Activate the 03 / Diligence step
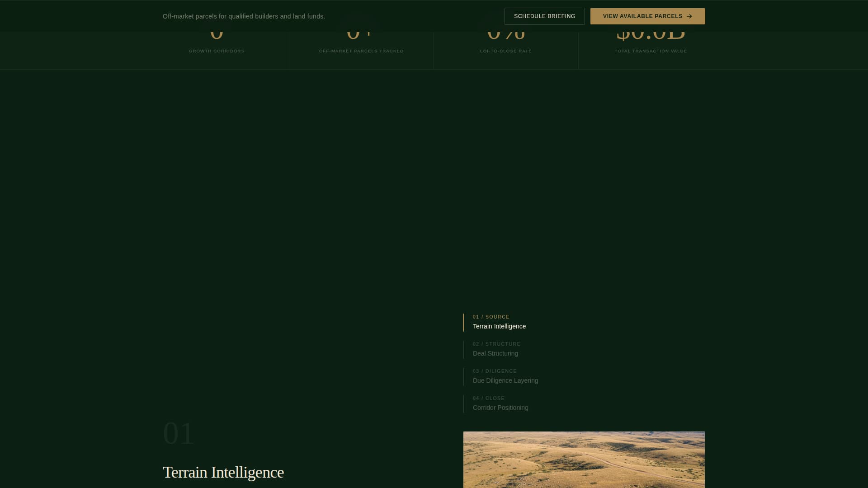 505,376
